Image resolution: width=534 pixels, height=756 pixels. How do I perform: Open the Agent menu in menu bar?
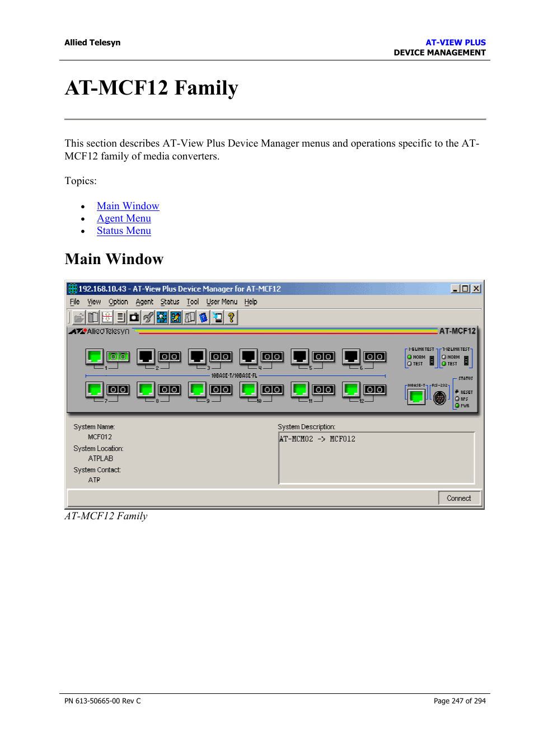click(x=144, y=302)
